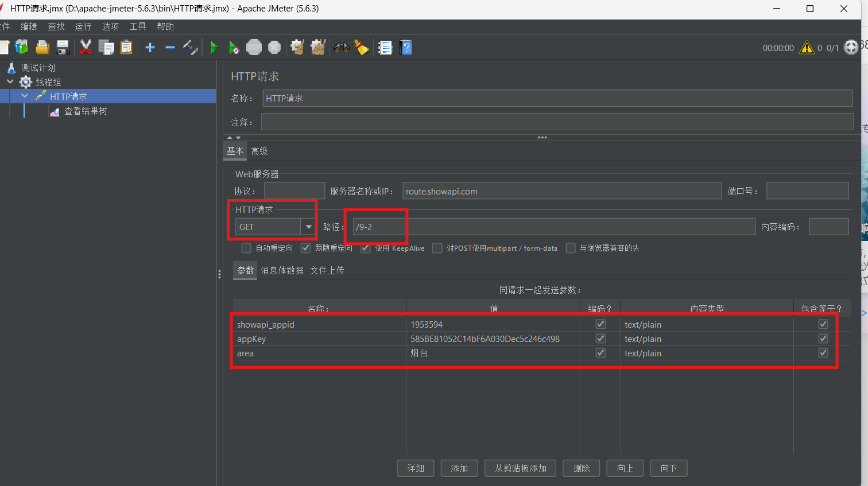Toggle 包含等于 checkbox for area row
Image resolution: width=868 pixels, height=486 pixels.
click(x=823, y=353)
